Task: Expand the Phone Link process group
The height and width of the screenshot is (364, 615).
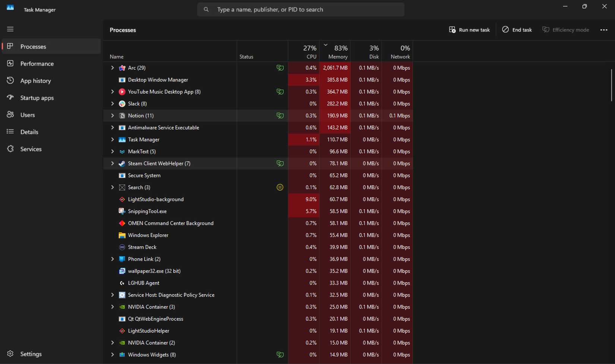Action: click(x=113, y=259)
